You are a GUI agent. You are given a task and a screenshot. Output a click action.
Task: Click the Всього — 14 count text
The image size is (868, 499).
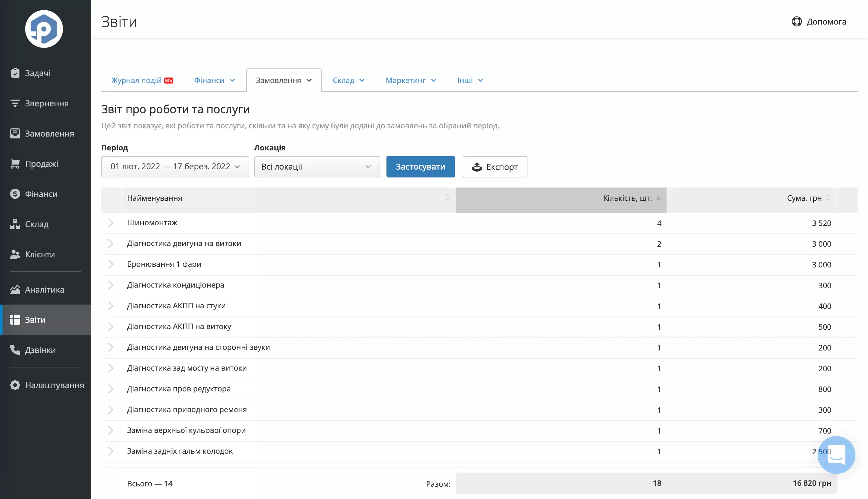tap(150, 484)
